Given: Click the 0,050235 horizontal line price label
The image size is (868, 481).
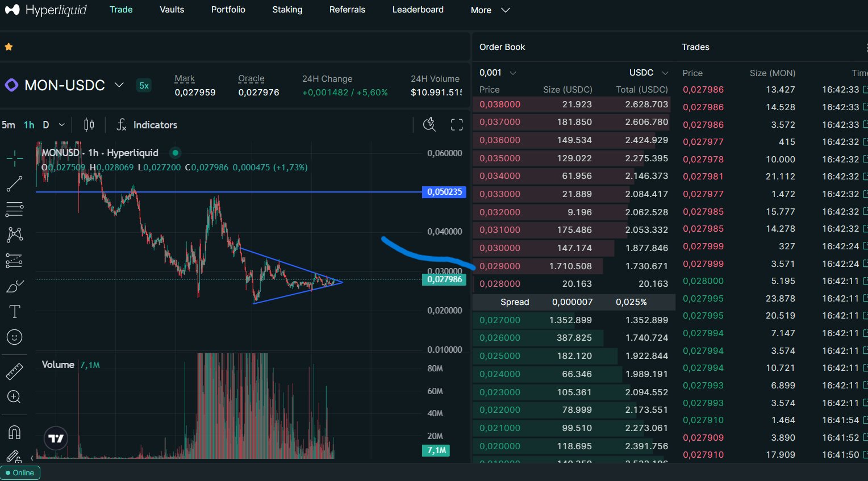Looking at the screenshot, I should click(444, 192).
